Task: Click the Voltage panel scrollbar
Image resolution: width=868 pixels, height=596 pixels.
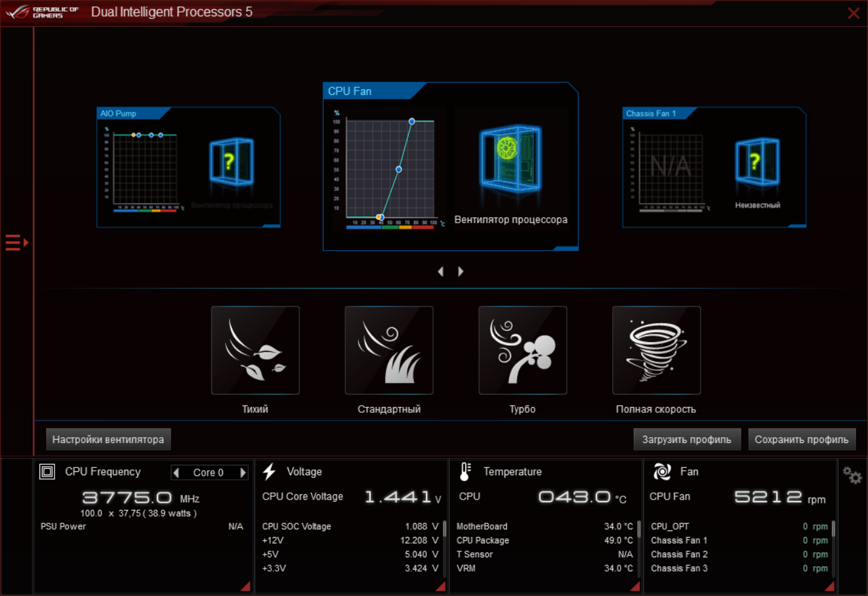Action: click(445, 528)
